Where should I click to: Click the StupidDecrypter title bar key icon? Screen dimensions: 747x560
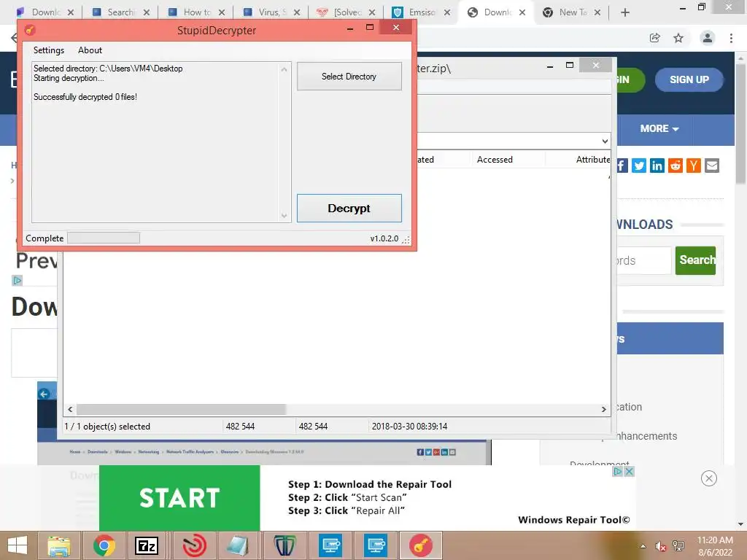(30, 30)
